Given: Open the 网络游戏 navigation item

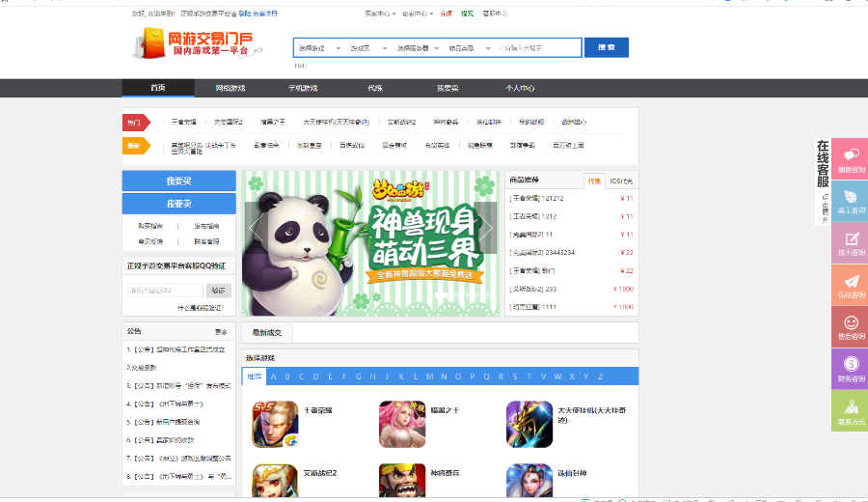Looking at the screenshot, I should (231, 88).
